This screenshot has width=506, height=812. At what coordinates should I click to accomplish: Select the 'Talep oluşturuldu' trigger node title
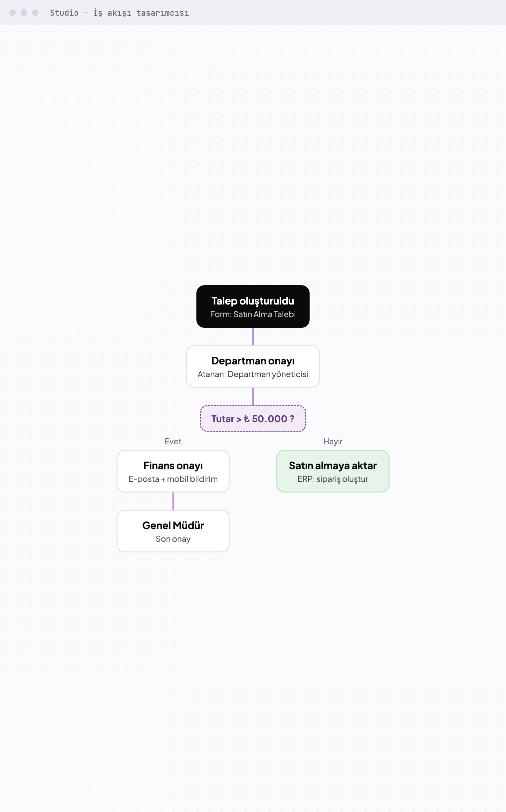[253, 301]
